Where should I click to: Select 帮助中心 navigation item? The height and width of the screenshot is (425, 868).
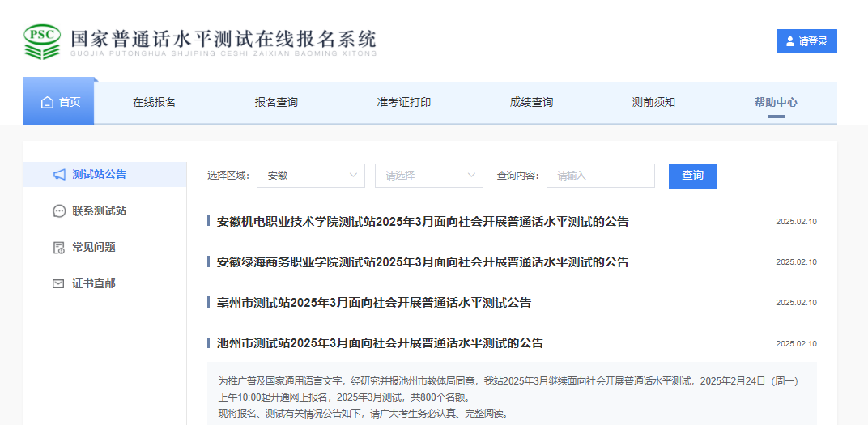[x=777, y=102]
